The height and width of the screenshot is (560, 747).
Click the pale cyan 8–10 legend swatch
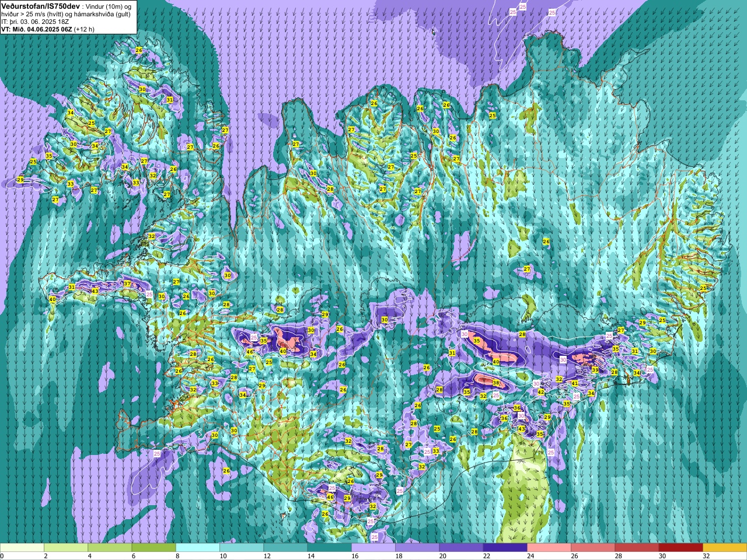pos(198,548)
